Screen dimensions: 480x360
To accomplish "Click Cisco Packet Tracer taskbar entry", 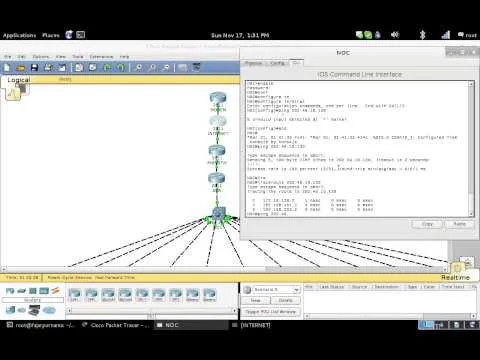I will point(116,325).
